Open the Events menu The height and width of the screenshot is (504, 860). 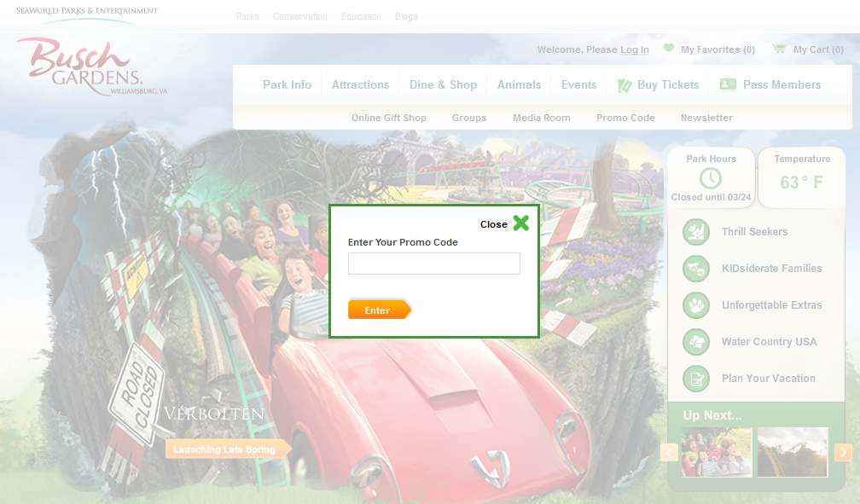click(578, 84)
